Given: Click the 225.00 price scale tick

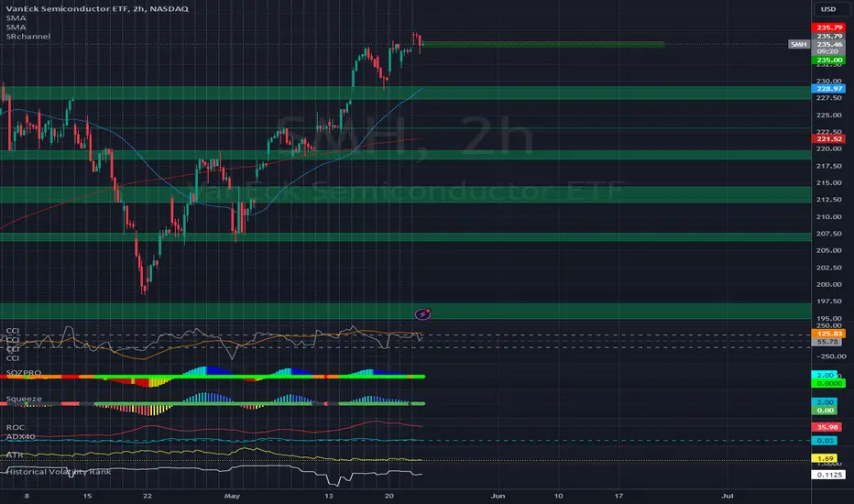Looking at the screenshot, I should tap(829, 115).
